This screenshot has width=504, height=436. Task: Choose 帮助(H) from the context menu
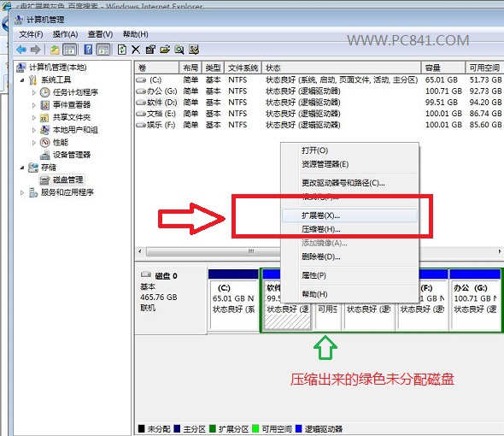pyautogui.click(x=349, y=294)
